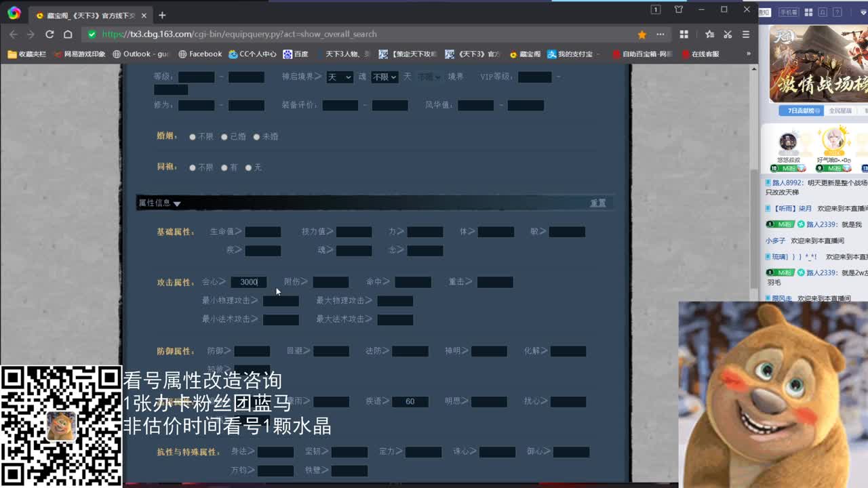Click the 生命值 input field
Screen dimensions: 868x488
point(262,232)
